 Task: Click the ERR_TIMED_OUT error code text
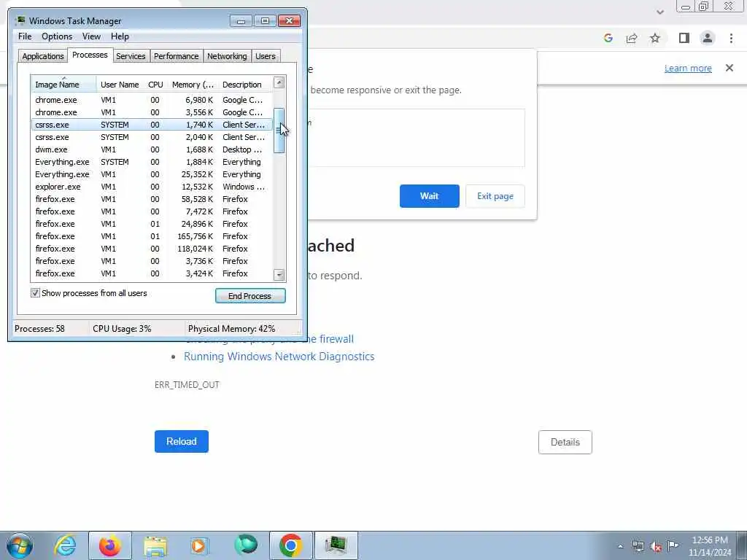pyautogui.click(x=187, y=385)
